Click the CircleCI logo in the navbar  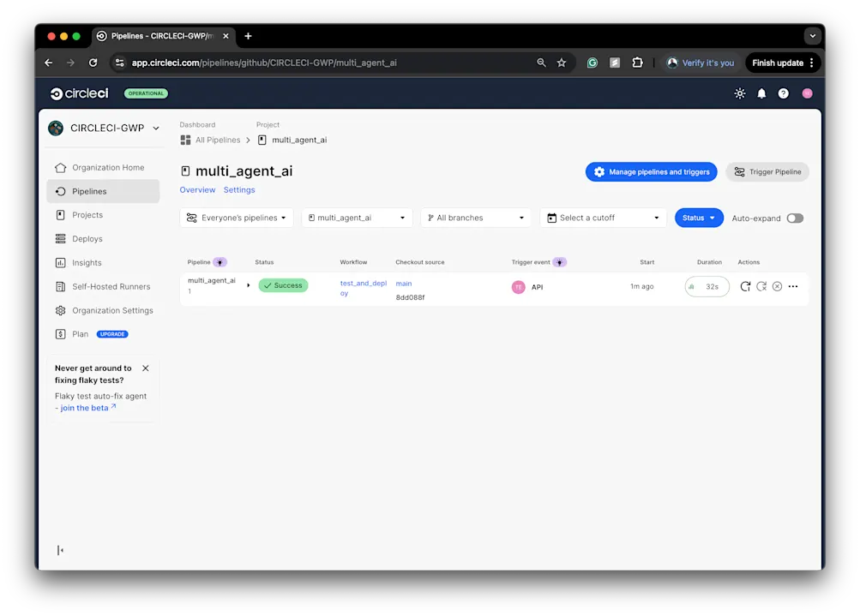pos(78,93)
